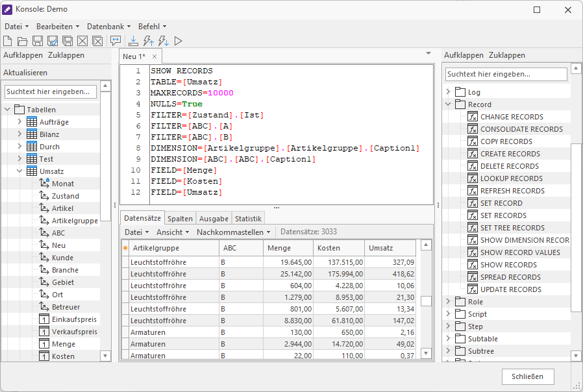Collapse the Umsatz table tree node
Viewport: 583px width, 392px height.
[19, 171]
